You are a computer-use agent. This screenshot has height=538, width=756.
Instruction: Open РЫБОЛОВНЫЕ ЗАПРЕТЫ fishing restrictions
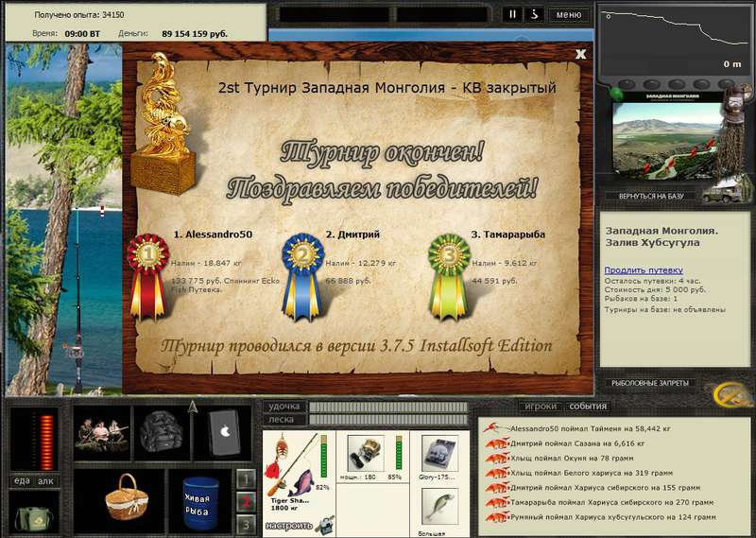click(x=650, y=383)
